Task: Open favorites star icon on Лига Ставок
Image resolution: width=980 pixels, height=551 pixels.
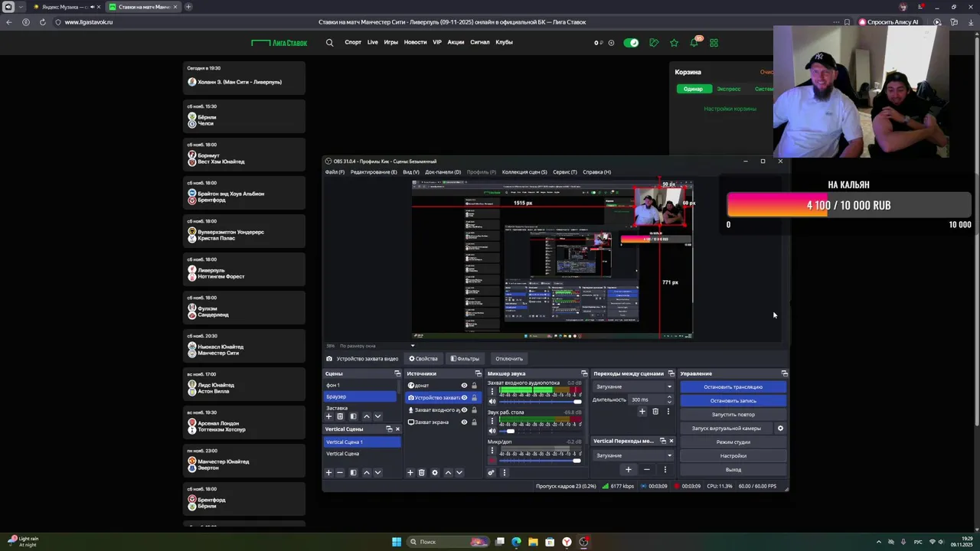Action: (x=674, y=43)
